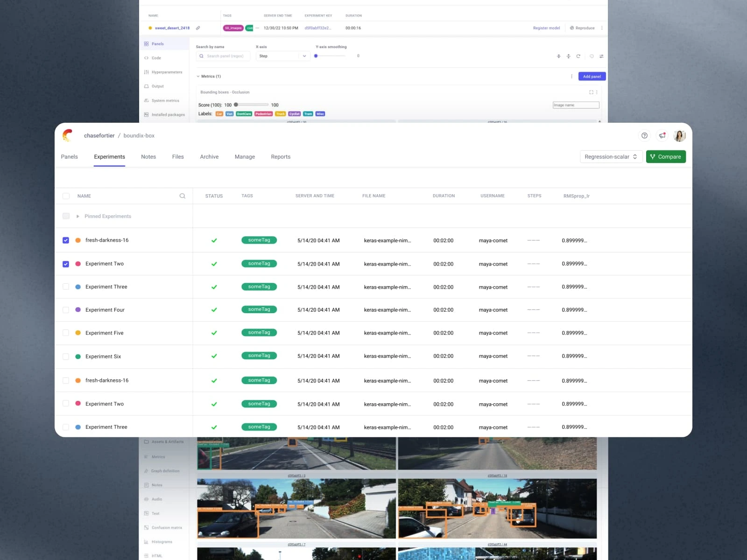Go to the Archive tab
Image resolution: width=747 pixels, height=560 pixels.
point(209,157)
